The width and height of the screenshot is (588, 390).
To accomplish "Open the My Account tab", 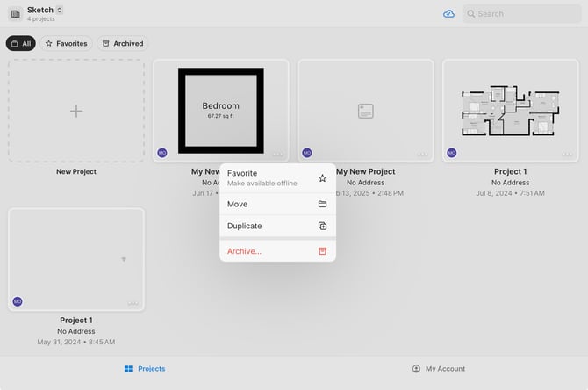I will tap(439, 369).
